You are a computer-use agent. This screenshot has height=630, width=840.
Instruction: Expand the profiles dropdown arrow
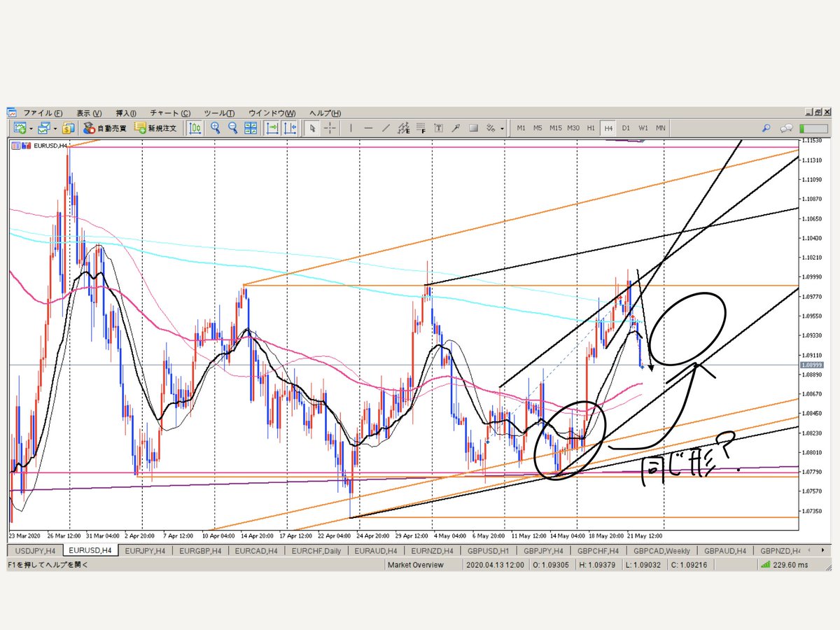point(55,129)
